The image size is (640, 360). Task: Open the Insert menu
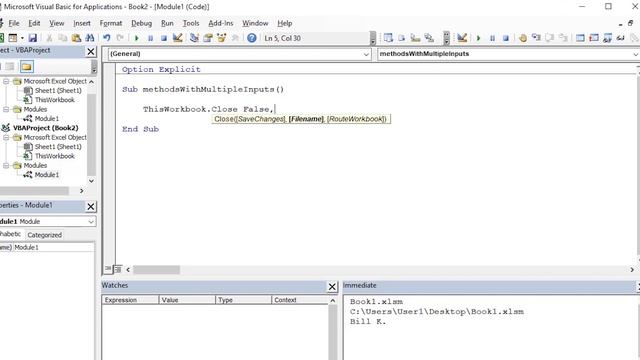[82, 23]
